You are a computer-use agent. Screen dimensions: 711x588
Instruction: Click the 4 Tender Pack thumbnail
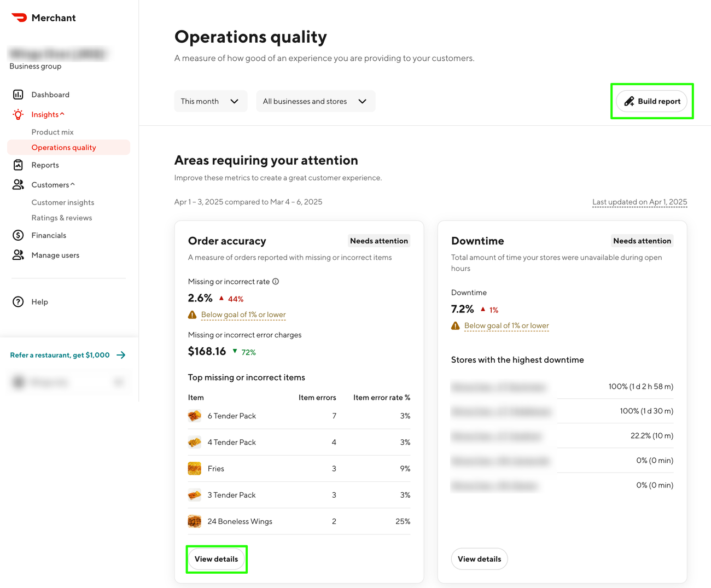tap(194, 442)
